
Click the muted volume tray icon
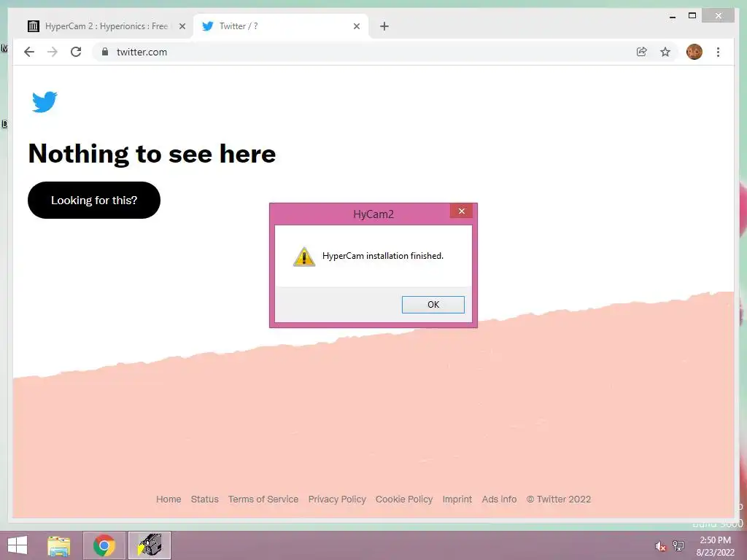(660, 546)
